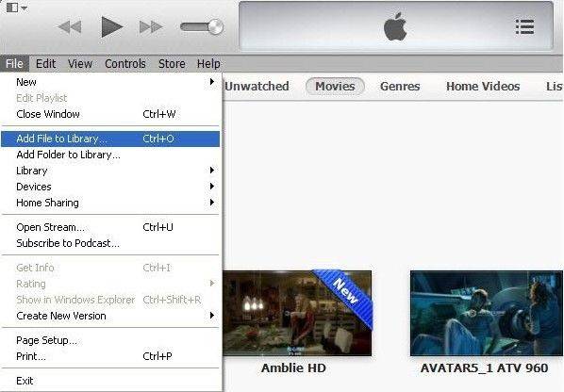Open the View menu

[80, 63]
